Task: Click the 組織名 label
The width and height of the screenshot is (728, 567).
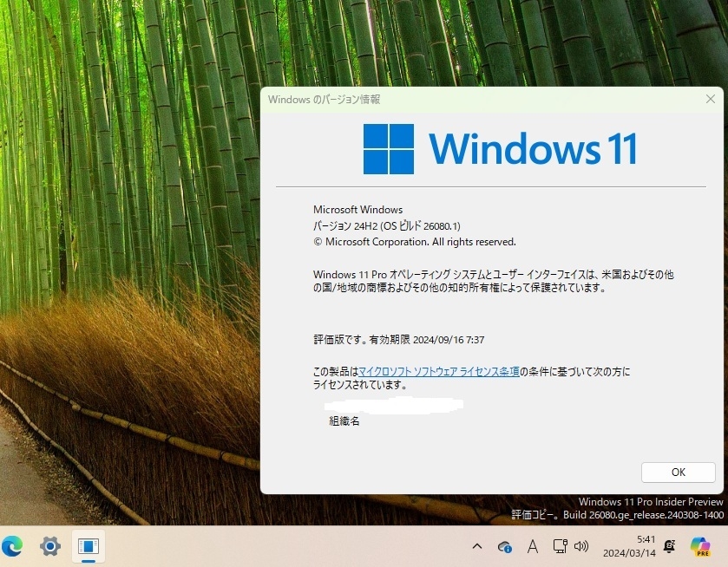Action: tap(344, 420)
